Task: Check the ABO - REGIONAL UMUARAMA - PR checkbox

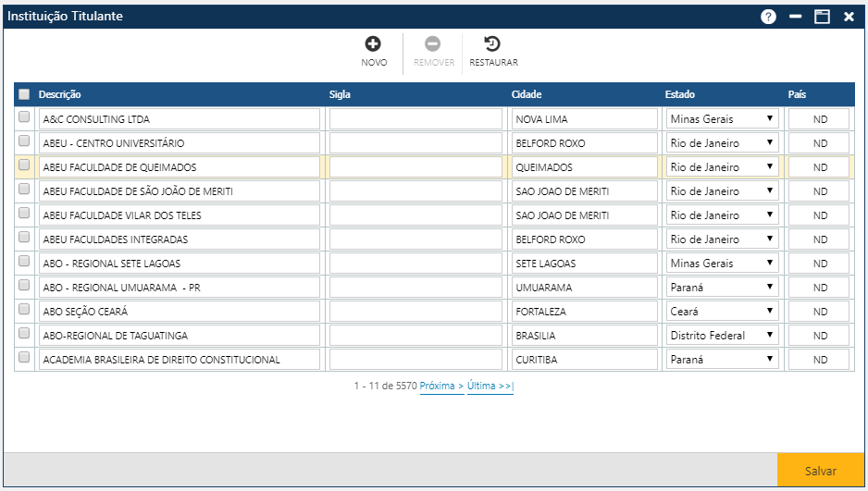Action: pos(24,285)
